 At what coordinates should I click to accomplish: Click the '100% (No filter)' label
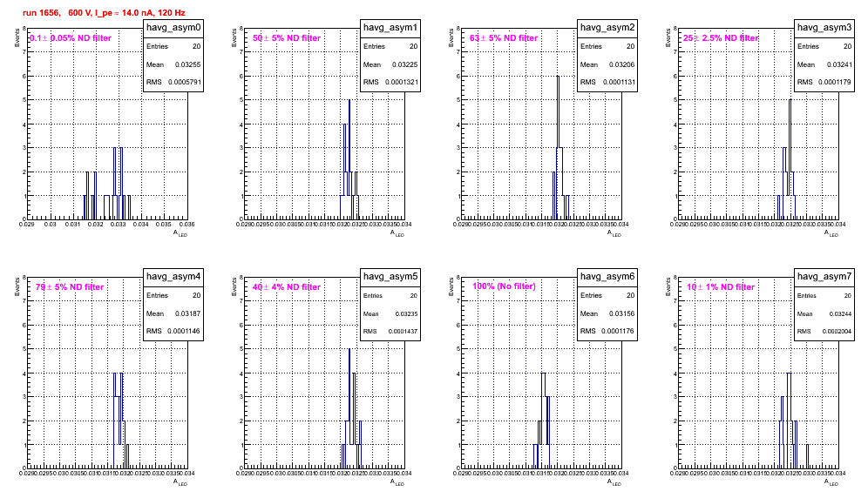coord(504,286)
